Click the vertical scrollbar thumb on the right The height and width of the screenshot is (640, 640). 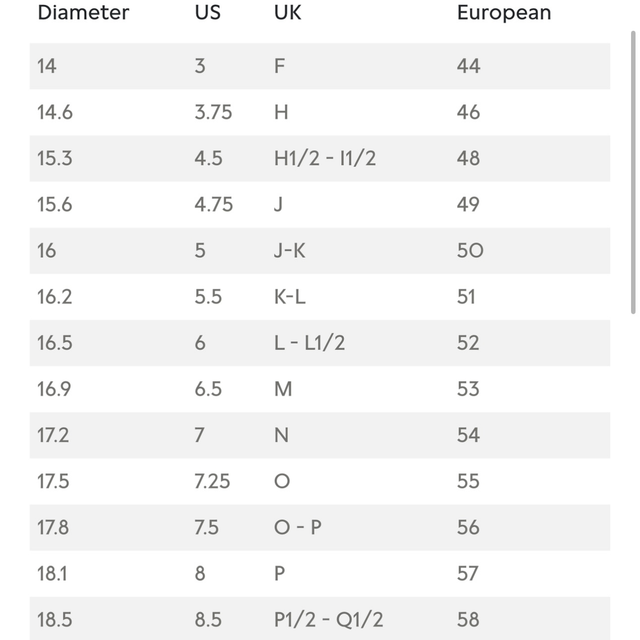(x=633, y=173)
